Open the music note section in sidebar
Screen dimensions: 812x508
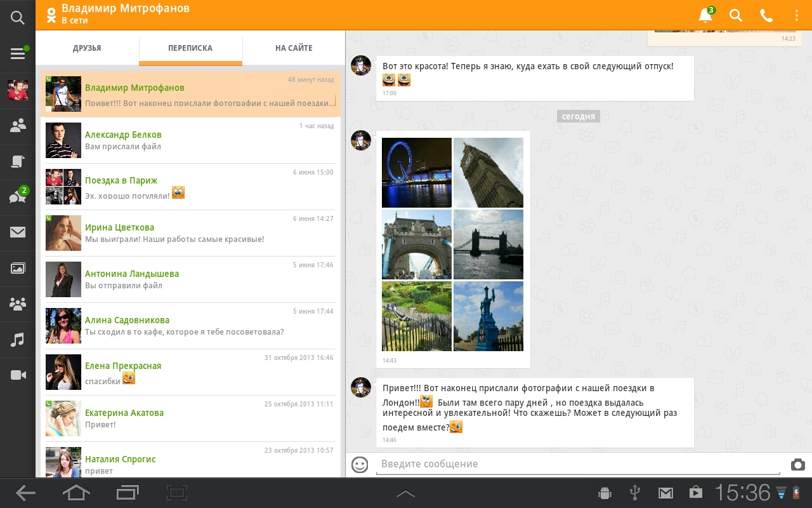18,340
